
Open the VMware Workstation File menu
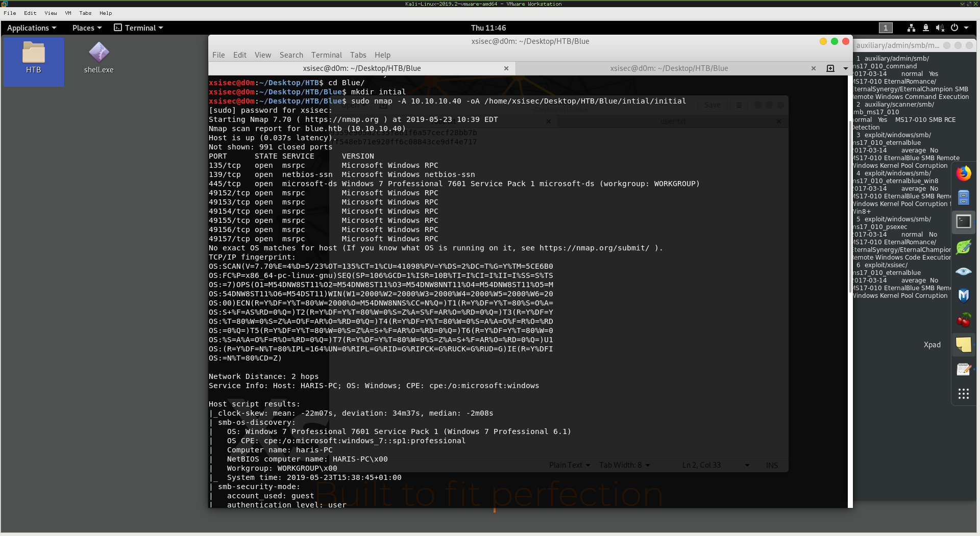pyautogui.click(x=10, y=13)
